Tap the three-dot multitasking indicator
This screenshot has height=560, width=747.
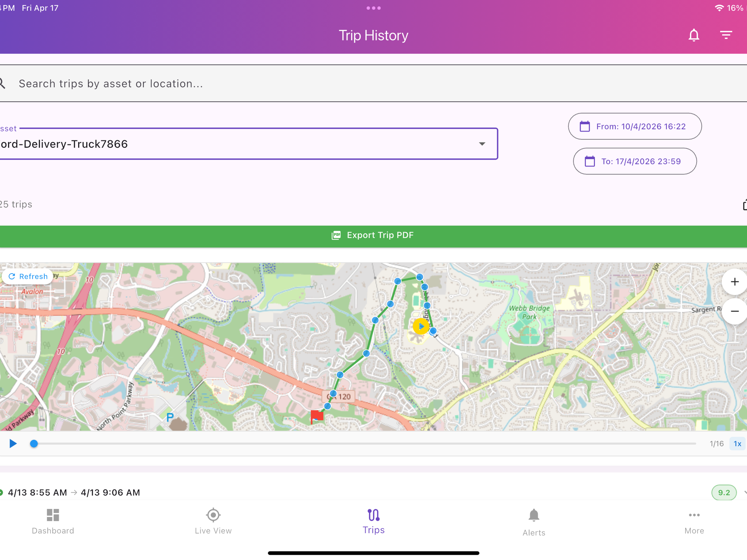click(373, 8)
